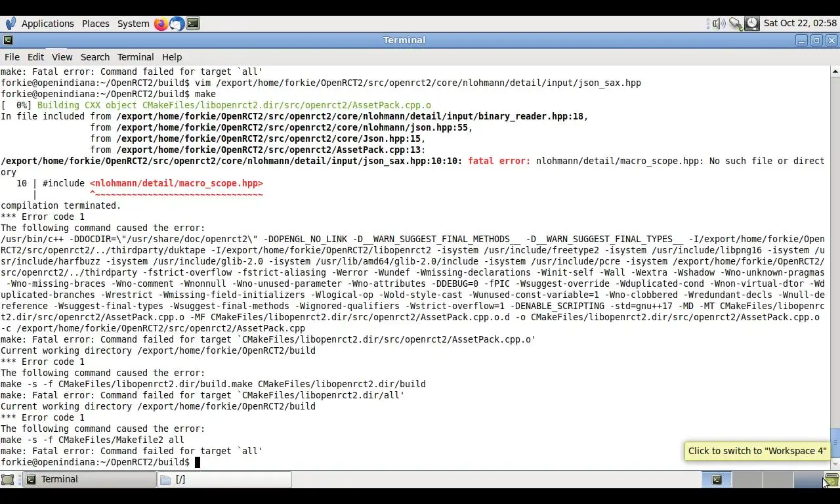Open the volume control speaker icon
Screen dimensions: 840x504
click(x=719, y=24)
